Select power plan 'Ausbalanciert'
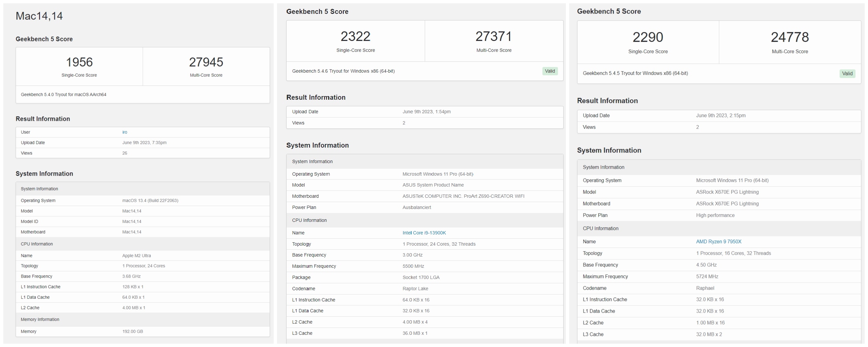The height and width of the screenshot is (347, 868). (416, 208)
